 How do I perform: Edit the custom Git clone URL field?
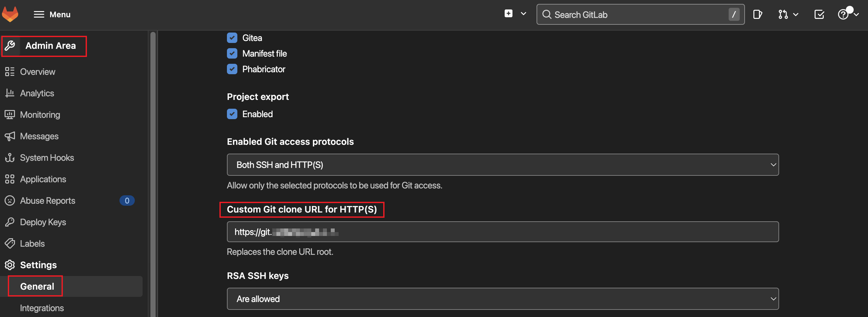(x=503, y=232)
